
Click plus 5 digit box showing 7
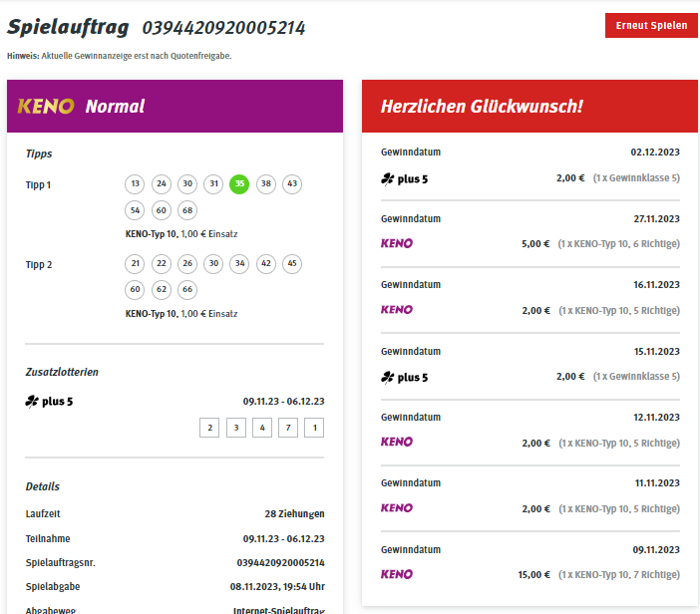click(x=288, y=428)
